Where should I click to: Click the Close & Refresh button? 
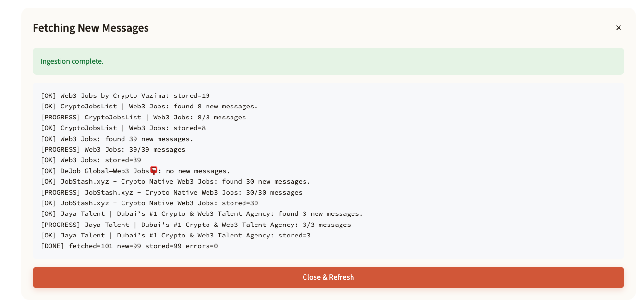[328, 277]
